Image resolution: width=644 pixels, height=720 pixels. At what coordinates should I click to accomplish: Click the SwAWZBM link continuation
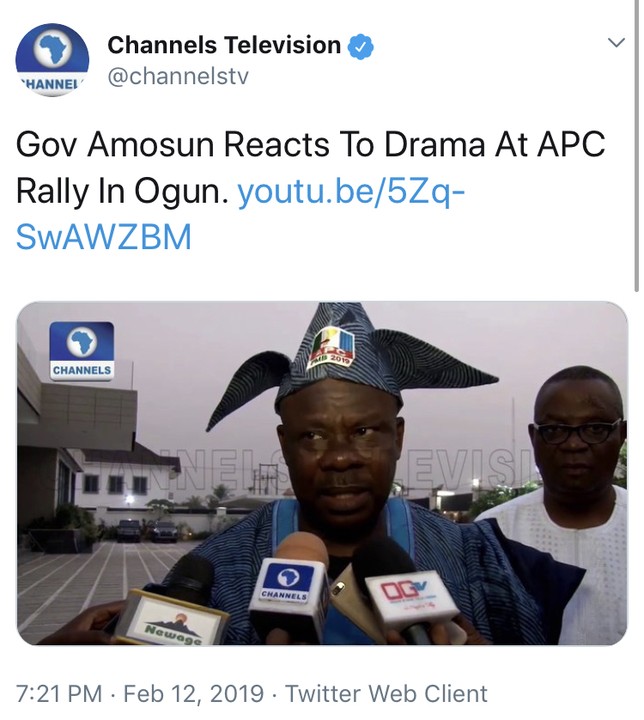pos(103,237)
